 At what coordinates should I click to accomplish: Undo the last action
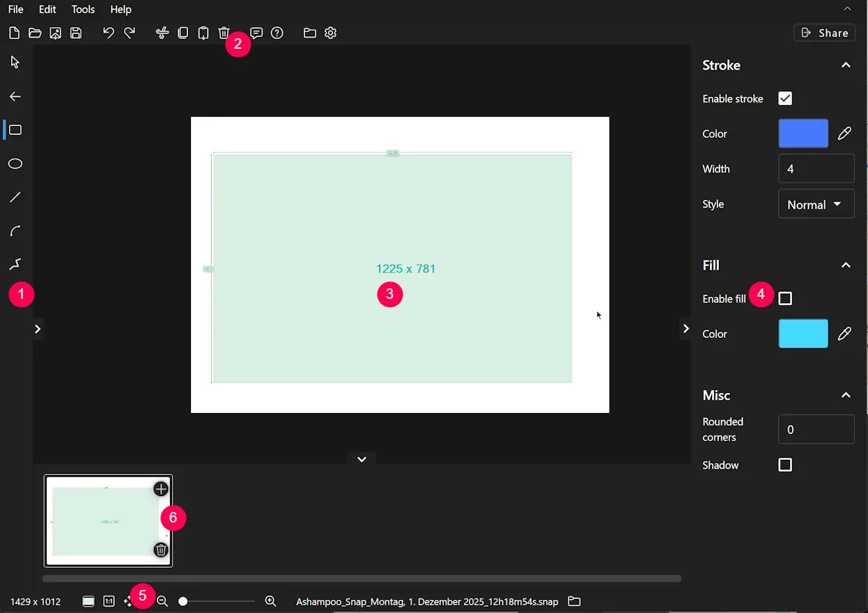click(109, 33)
